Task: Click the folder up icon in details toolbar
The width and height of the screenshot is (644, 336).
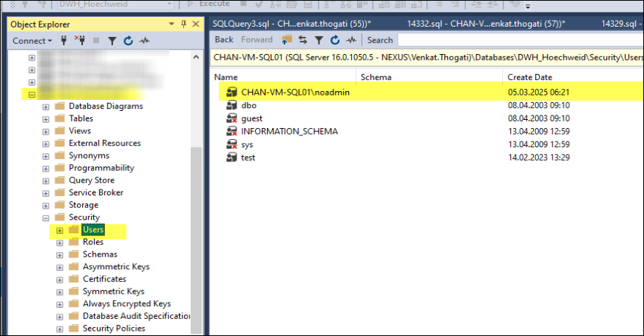Action: (x=287, y=39)
